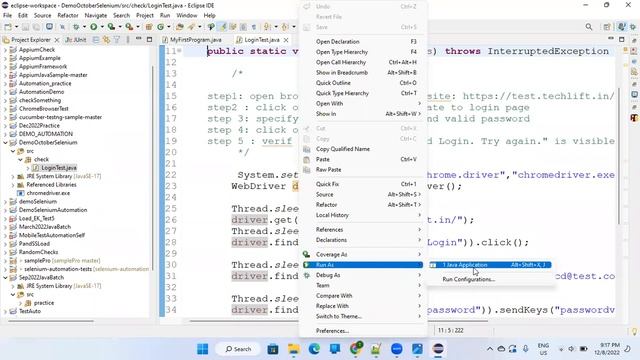The width and height of the screenshot is (640, 360).
Task: Open the Navigate menu in the menu bar
Action: [x=96, y=15]
